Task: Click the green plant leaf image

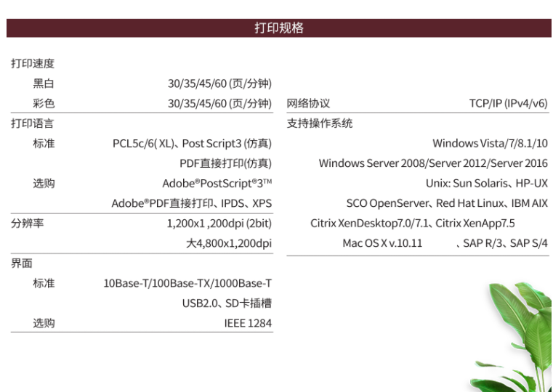Action: pos(517,336)
